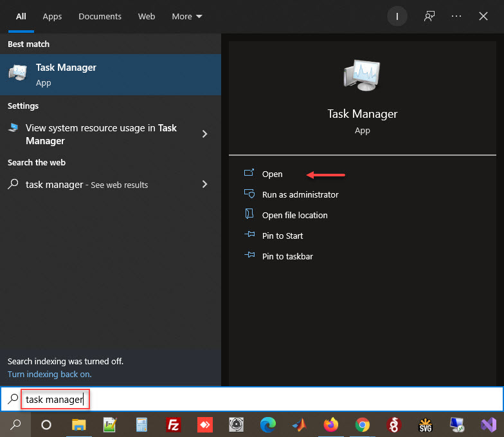This screenshot has width=504, height=437.
Task: Click the task manager See web results entry
Action: click(x=111, y=184)
